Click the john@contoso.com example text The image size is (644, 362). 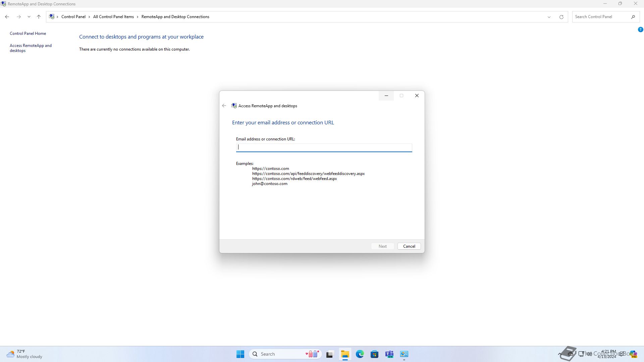click(270, 184)
